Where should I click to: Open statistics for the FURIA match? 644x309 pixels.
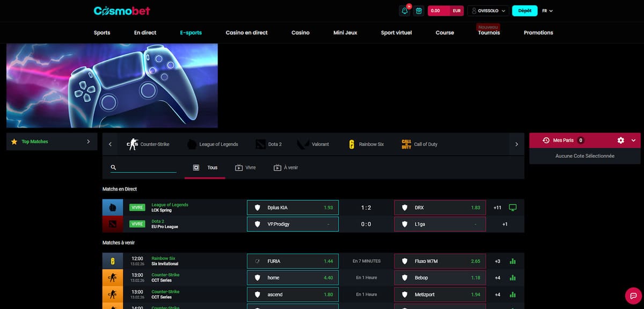513,261
